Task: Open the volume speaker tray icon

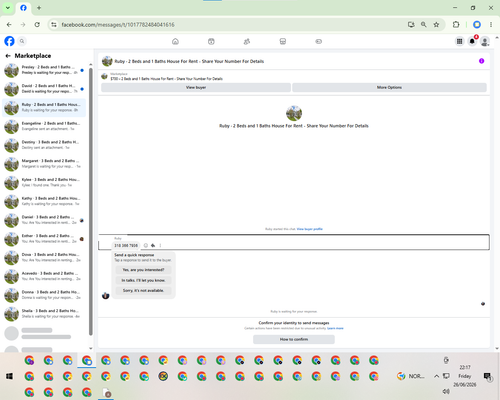Action: [x=446, y=391]
